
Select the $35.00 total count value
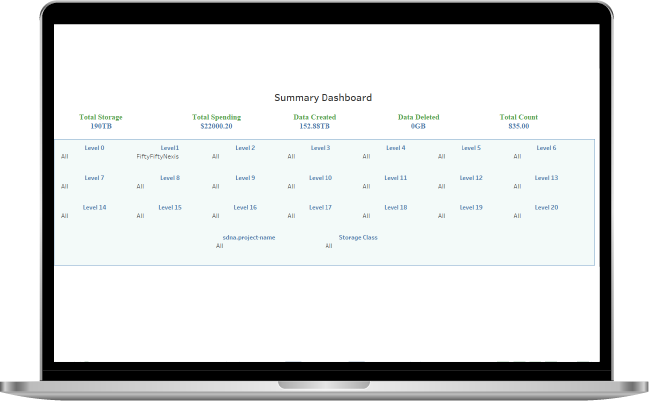[519, 126]
